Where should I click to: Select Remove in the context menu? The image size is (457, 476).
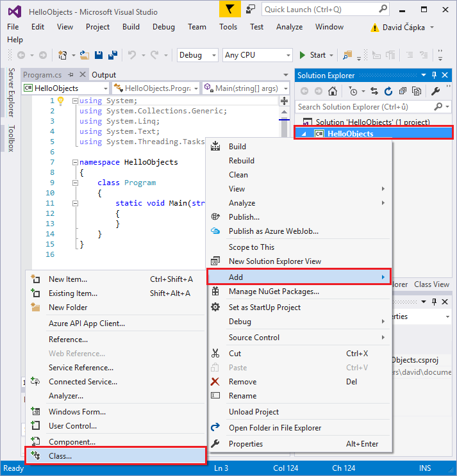coord(299,382)
